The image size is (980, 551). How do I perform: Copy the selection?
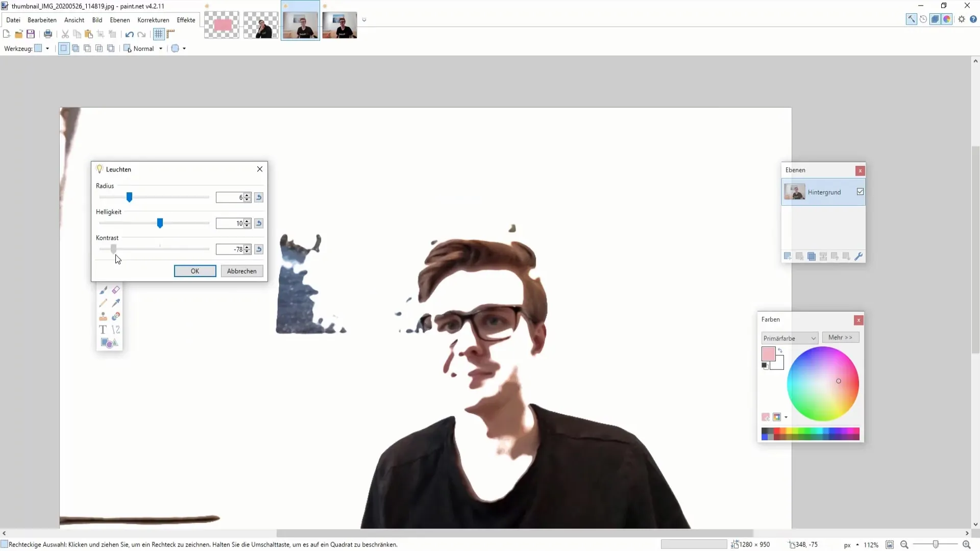pyautogui.click(x=77, y=34)
